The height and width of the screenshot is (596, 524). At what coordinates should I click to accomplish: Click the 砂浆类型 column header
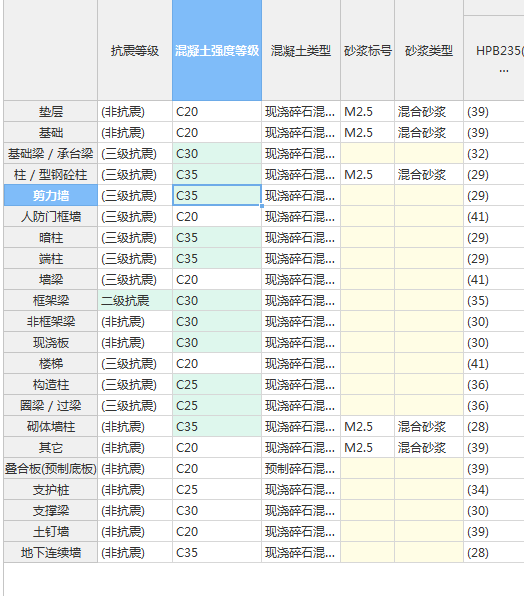coord(429,50)
